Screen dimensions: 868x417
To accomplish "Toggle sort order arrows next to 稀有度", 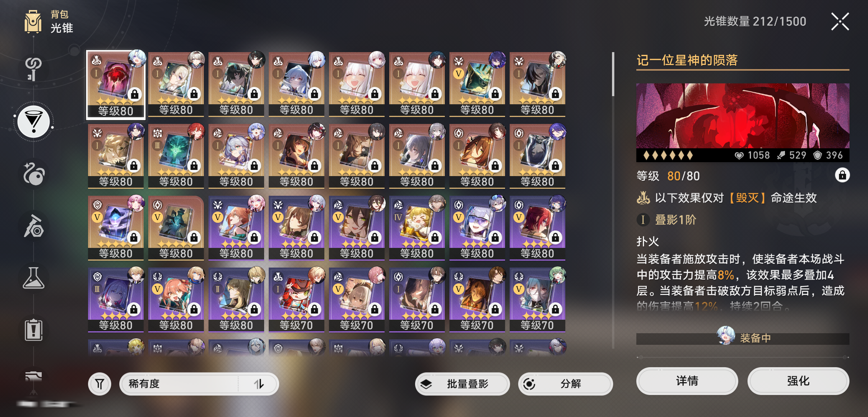I will pyautogui.click(x=259, y=384).
